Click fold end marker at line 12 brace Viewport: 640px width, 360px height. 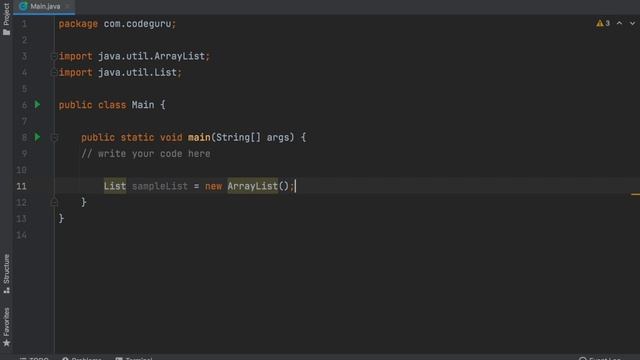[x=54, y=202]
